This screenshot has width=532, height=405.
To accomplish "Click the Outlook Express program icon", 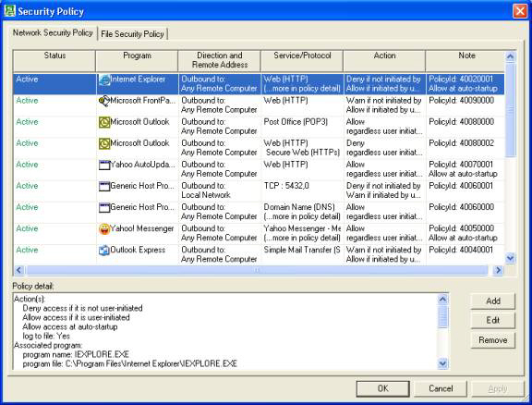I will coord(104,251).
